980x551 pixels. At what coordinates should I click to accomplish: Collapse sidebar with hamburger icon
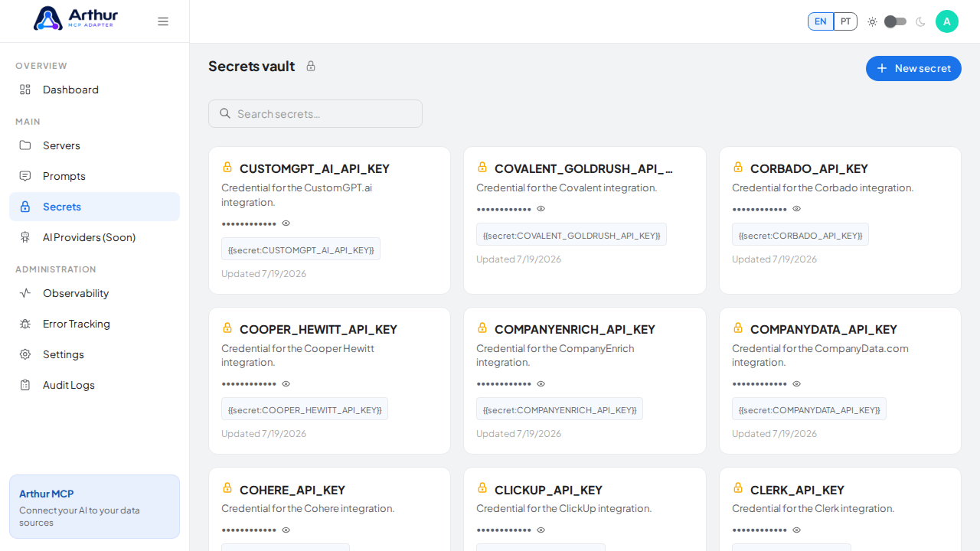click(x=163, y=21)
